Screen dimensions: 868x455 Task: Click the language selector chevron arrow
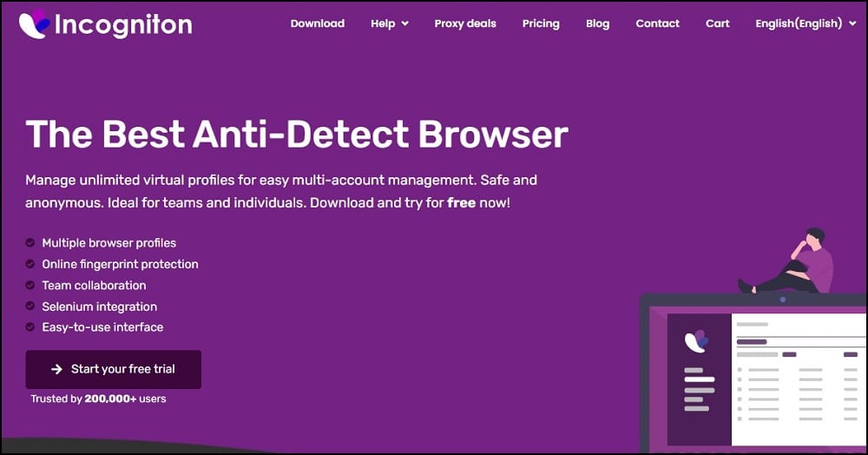[852, 23]
